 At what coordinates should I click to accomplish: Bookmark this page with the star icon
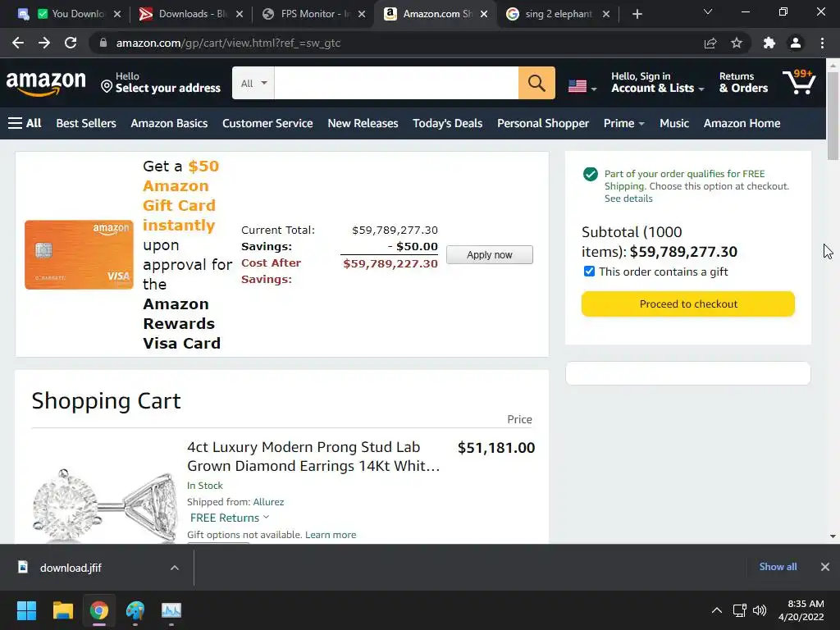(737, 43)
